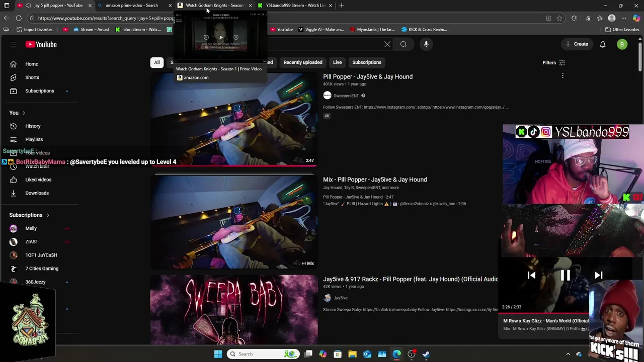Open Task View on taskbar
Viewport: 644px width, 362px height.
(x=308, y=354)
